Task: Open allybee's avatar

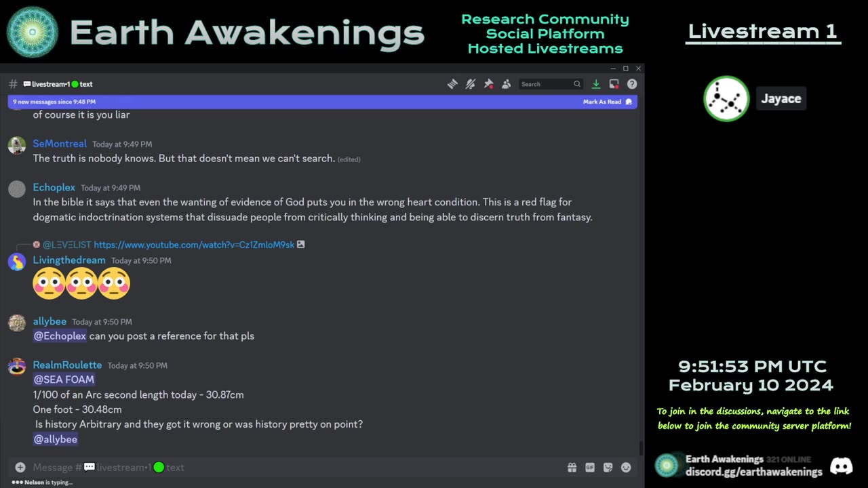Action: coord(17,323)
